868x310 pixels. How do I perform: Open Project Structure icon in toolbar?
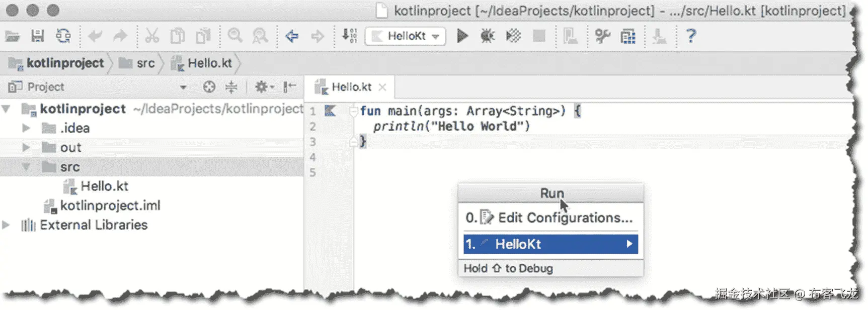point(628,36)
